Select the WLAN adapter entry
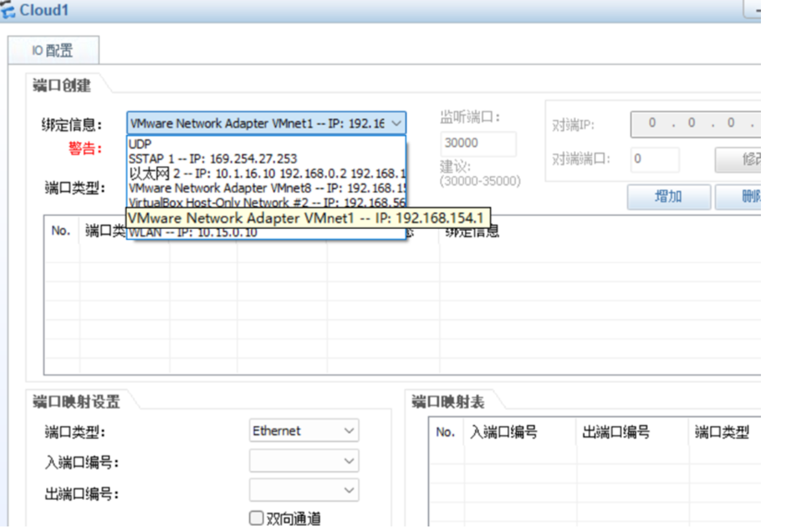 pos(184,232)
